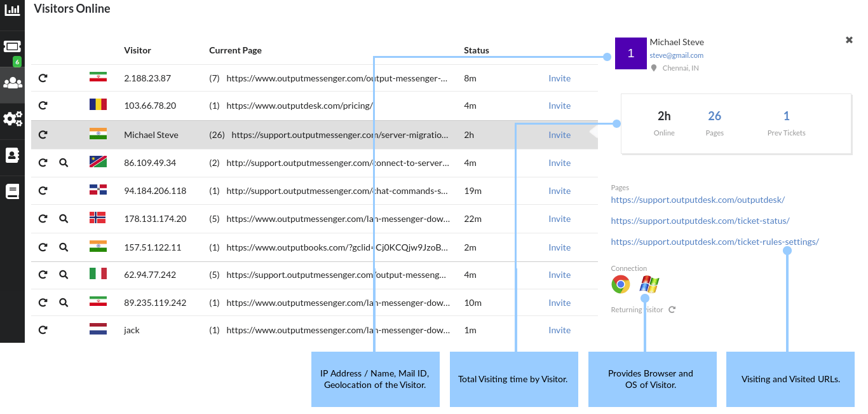Invite visitor 103.66.78.20 to chat
The width and height of the screenshot is (868, 414).
[x=560, y=106]
